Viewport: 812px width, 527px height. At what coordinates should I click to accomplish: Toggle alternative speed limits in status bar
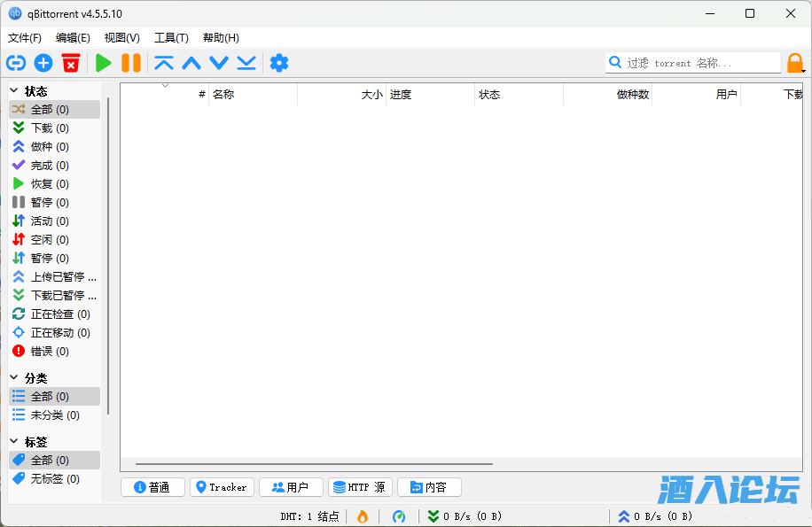pos(399,516)
